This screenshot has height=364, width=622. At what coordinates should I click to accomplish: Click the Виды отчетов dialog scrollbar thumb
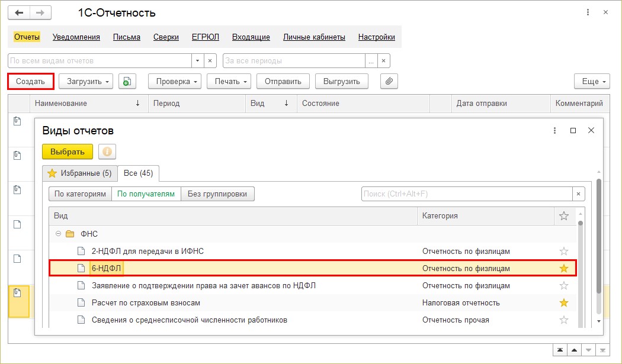pyautogui.click(x=598, y=236)
